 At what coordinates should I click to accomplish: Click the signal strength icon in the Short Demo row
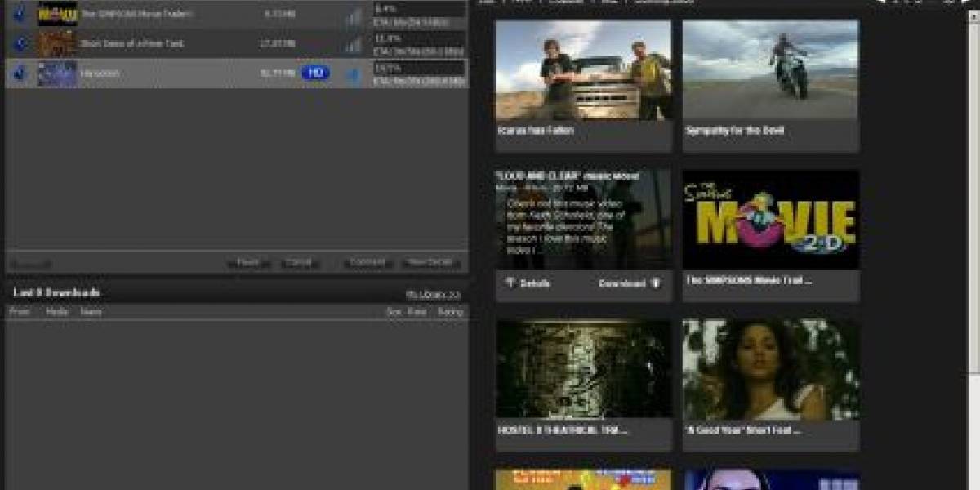pyautogui.click(x=353, y=45)
